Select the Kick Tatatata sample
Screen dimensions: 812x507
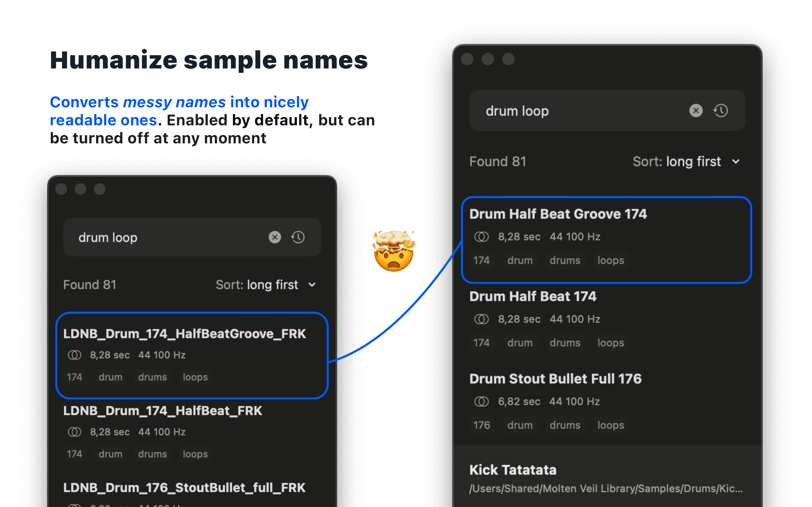pyautogui.click(x=512, y=470)
